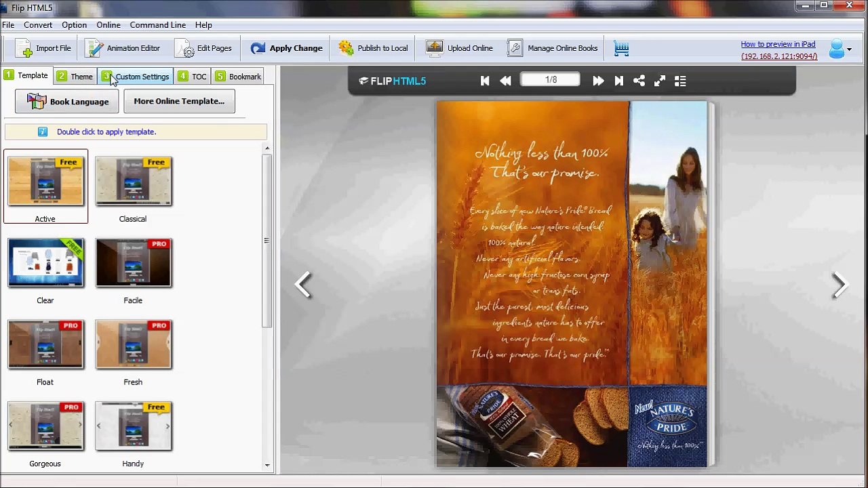This screenshot has height=488, width=868.
Task: Jump to last page in viewer
Action: click(x=618, y=81)
